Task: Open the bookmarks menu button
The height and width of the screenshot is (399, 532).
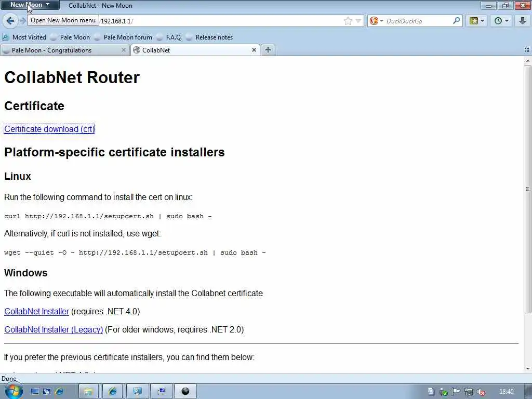Action: coord(477,21)
